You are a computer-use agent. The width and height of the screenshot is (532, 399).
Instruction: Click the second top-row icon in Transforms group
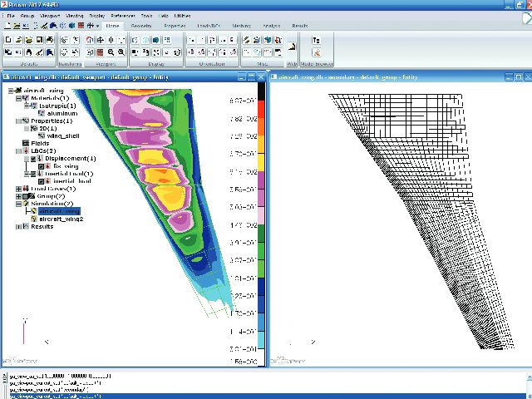[x=76, y=40]
